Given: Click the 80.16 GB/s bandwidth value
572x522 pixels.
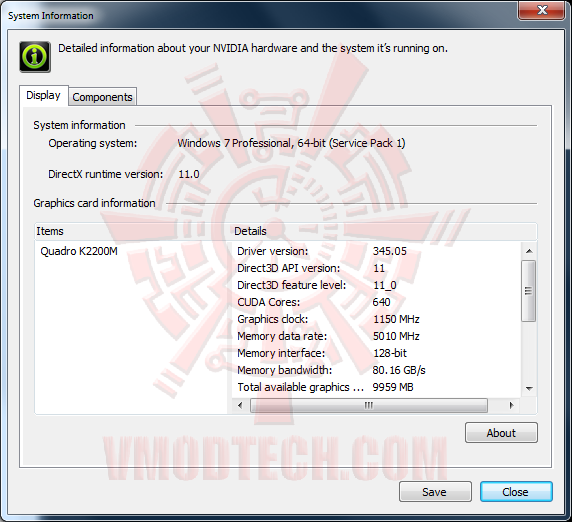Looking at the screenshot, I should (x=399, y=370).
